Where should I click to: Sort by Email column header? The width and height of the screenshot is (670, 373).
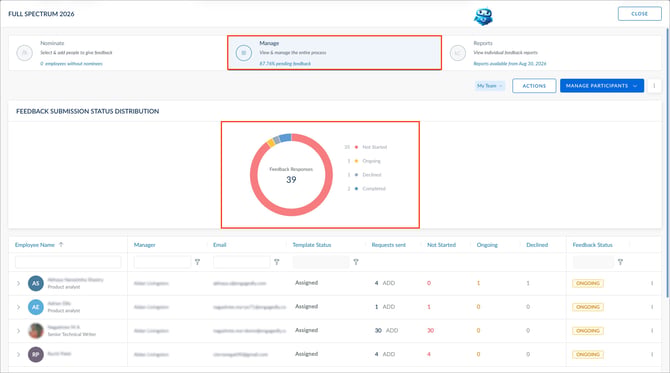pyautogui.click(x=220, y=245)
